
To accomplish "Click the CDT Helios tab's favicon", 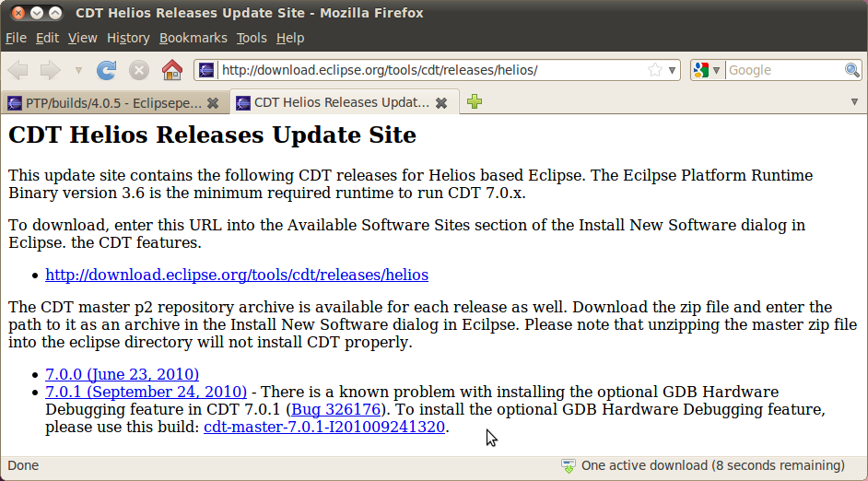I will tap(243, 103).
